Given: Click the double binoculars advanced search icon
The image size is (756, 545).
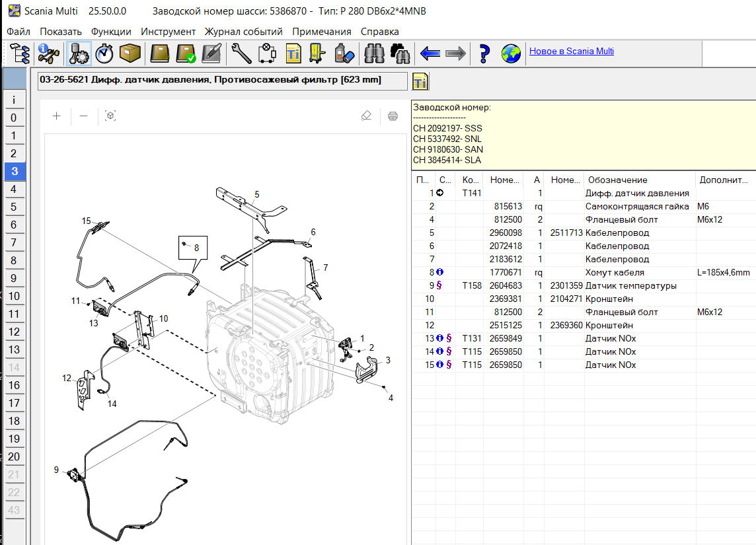Looking at the screenshot, I should (400, 53).
